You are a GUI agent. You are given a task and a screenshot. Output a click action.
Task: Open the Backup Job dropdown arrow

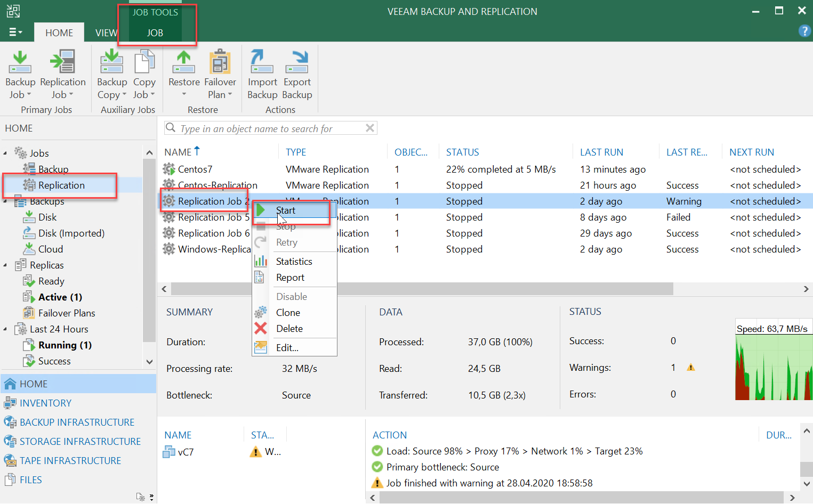pos(29,95)
